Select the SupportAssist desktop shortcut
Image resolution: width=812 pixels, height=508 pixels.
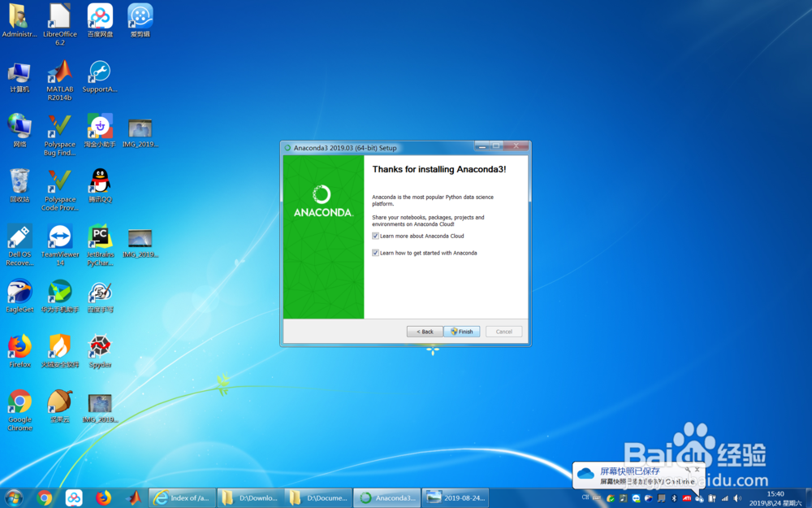point(100,76)
